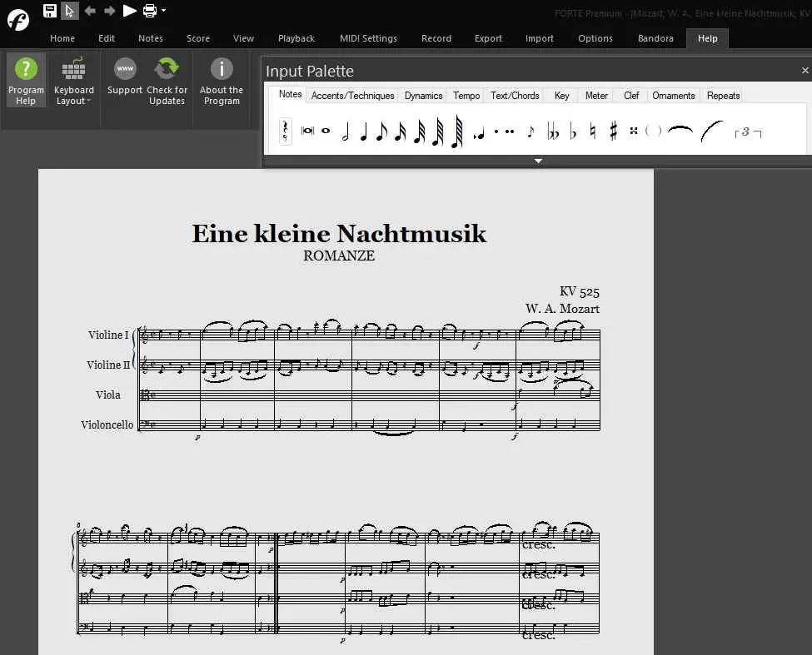Toggle the double-flat accidental symbol
Image resolution: width=812 pixels, height=655 pixels.
coord(554,131)
